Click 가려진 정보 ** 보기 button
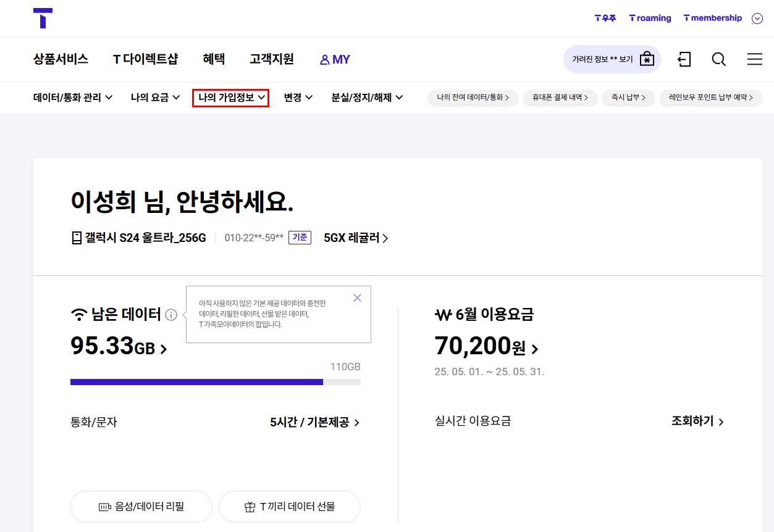 click(x=612, y=59)
